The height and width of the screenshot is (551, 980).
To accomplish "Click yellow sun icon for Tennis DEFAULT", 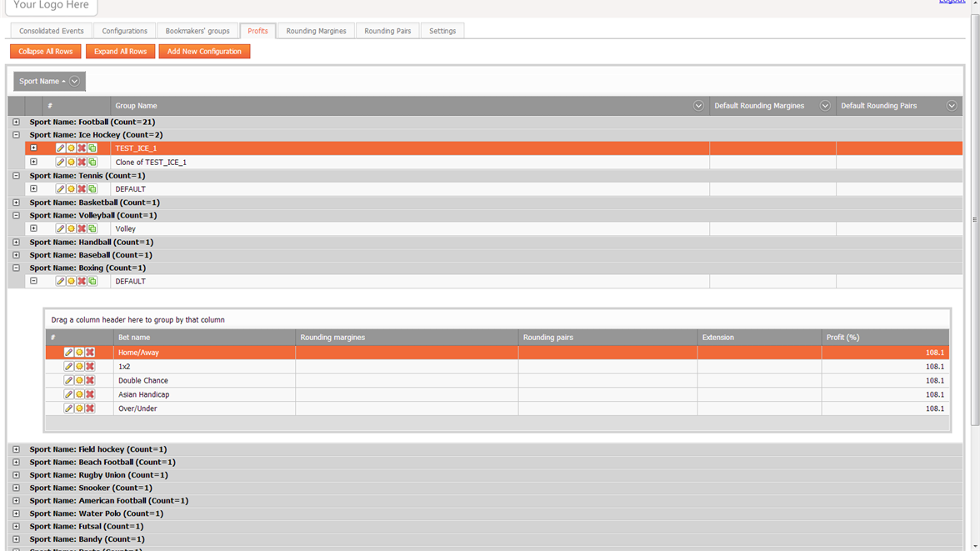I will point(71,189).
